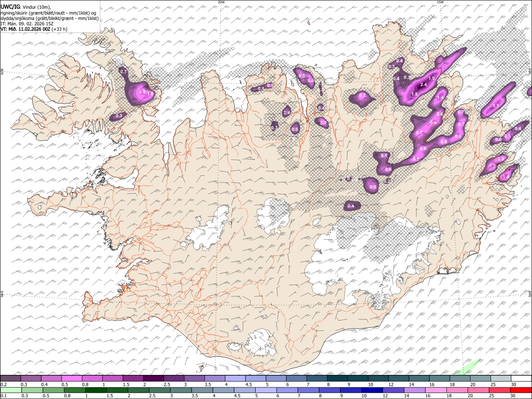
Task: Pick the lilac 14 swatch, lower legend
Action: [x=414, y=390]
